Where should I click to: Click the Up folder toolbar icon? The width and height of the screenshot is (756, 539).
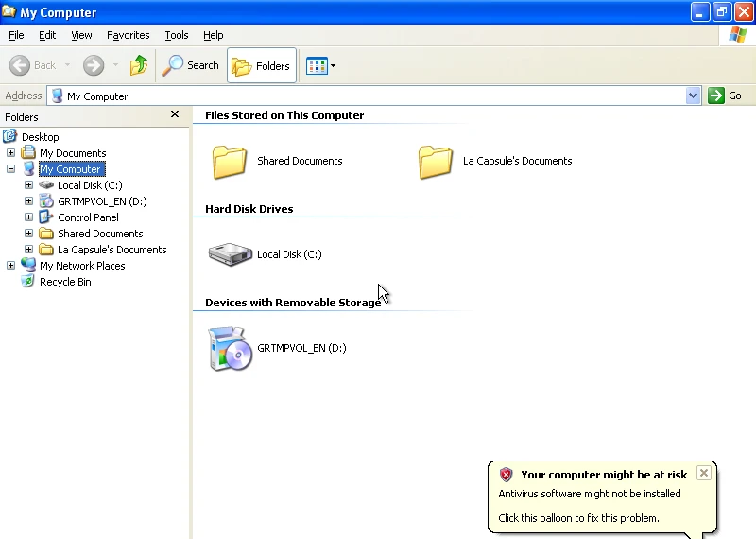point(139,65)
